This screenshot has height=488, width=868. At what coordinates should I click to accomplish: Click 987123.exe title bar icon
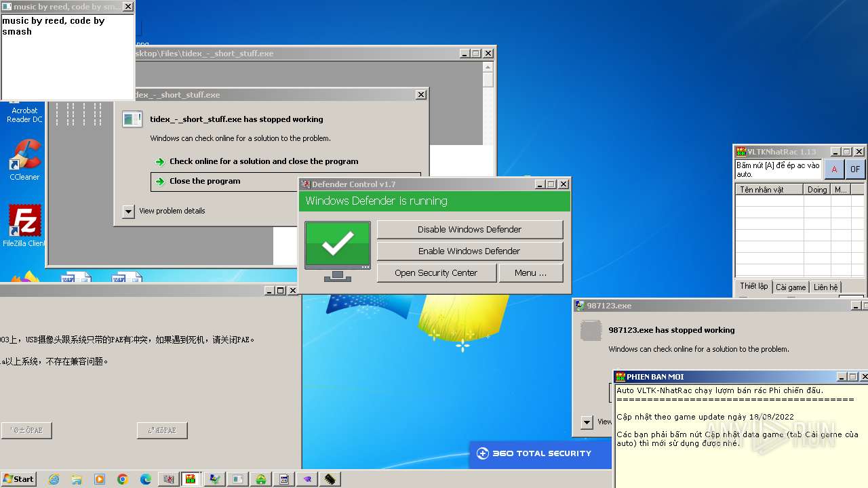580,306
